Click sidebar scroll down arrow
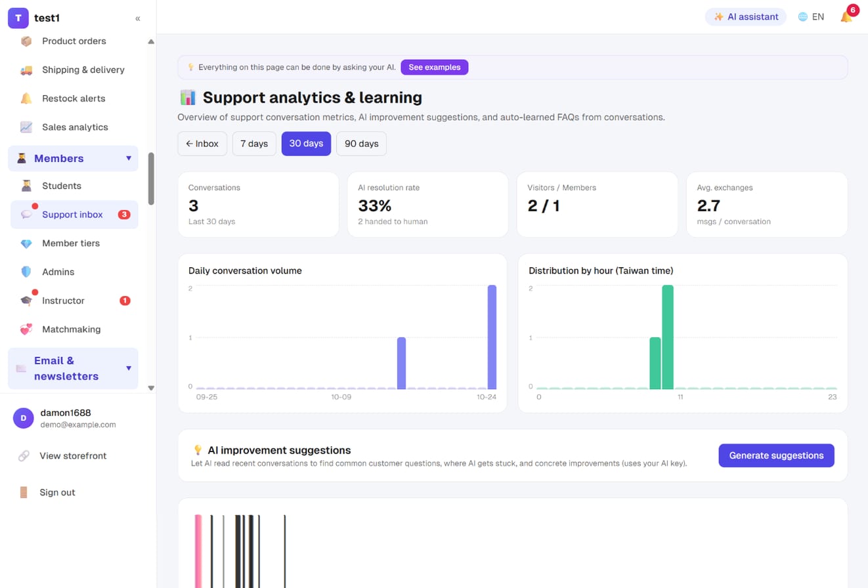868x588 pixels. (x=151, y=388)
